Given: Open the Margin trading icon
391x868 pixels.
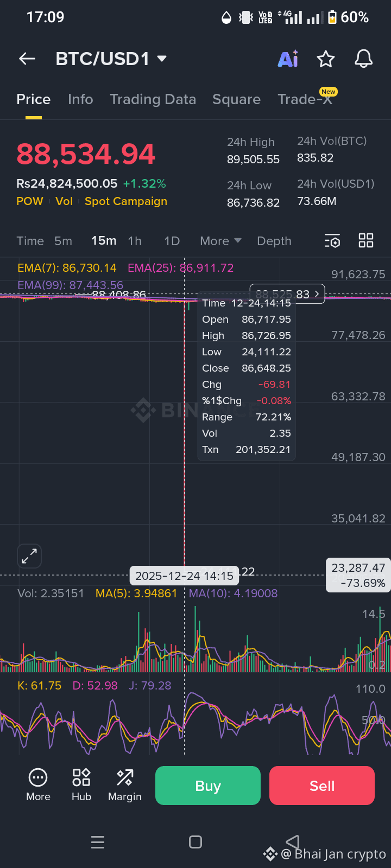Looking at the screenshot, I should [125, 785].
